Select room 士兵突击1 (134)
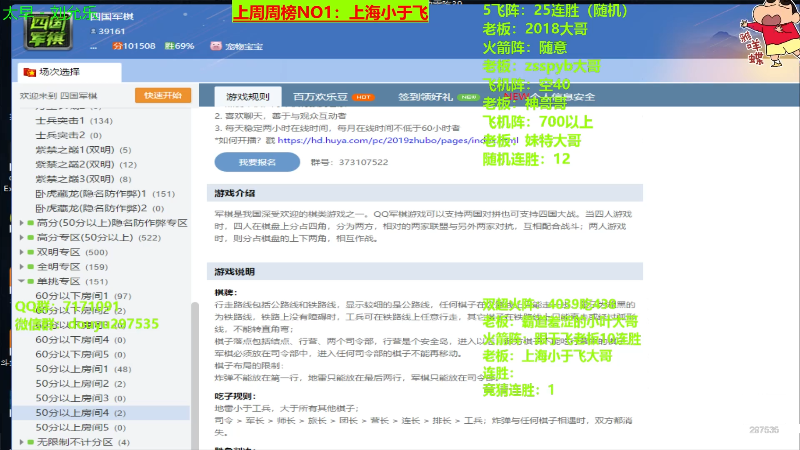800x450 pixels. click(74, 121)
